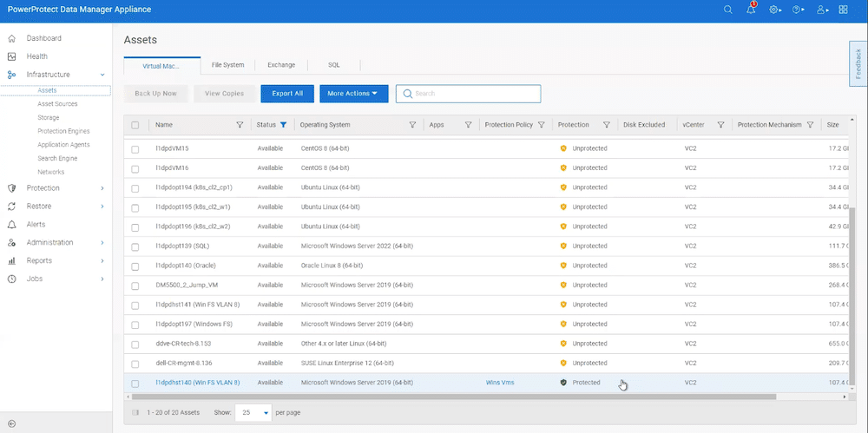Open the l1dpdhst140 (Win FS VLAN 8) asset link
This screenshot has width=868, height=433.
pyautogui.click(x=198, y=383)
